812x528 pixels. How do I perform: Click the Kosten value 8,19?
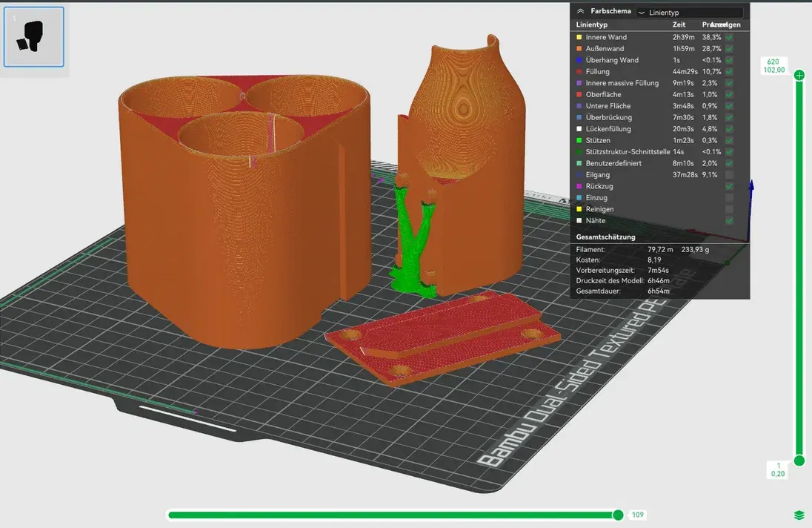654,260
